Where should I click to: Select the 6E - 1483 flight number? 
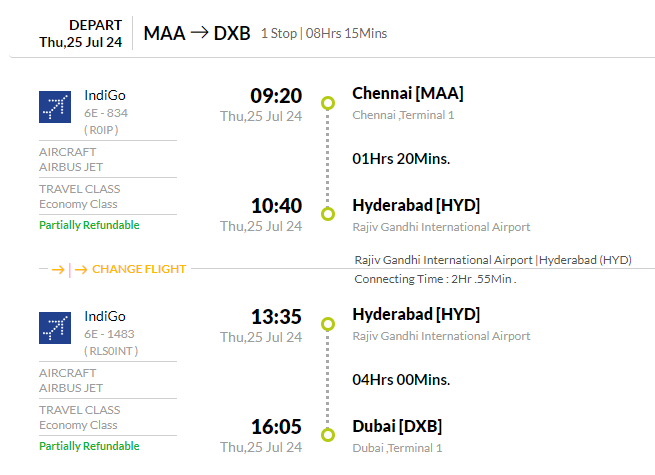tap(109, 334)
